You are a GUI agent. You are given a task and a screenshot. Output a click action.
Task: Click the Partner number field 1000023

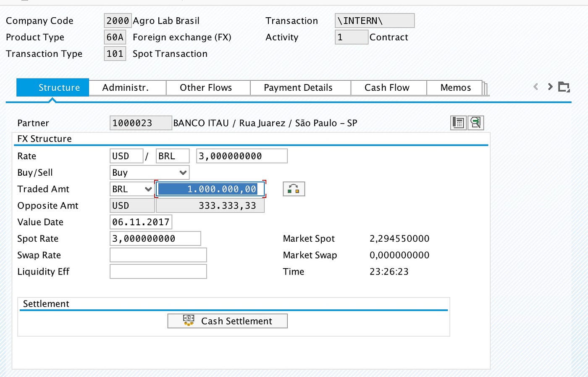click(x=141, y=123)
